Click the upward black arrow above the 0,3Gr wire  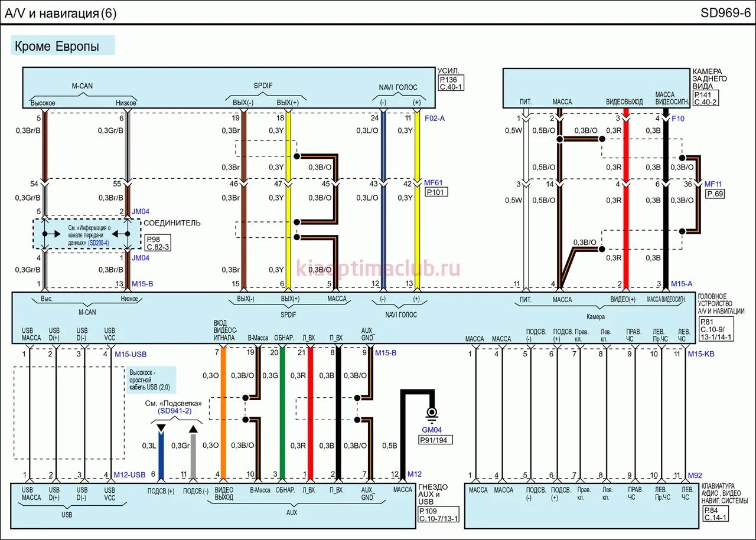(x=193, y=428)
